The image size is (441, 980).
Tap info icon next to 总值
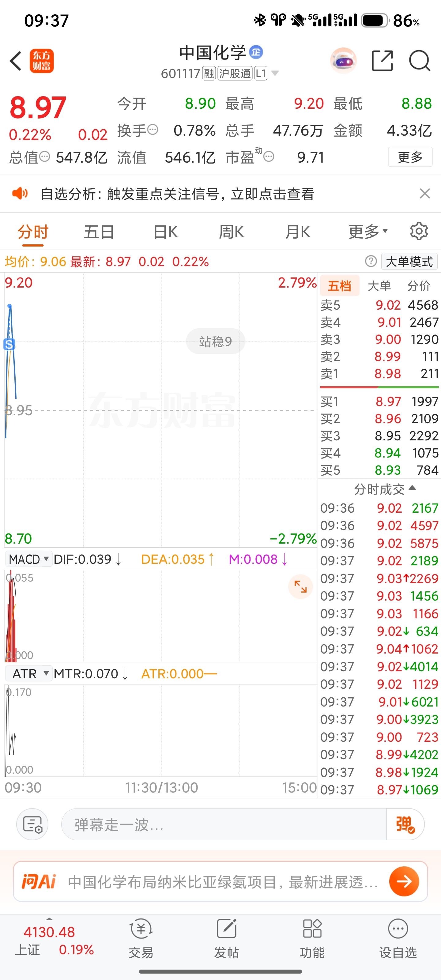(44, 156)
